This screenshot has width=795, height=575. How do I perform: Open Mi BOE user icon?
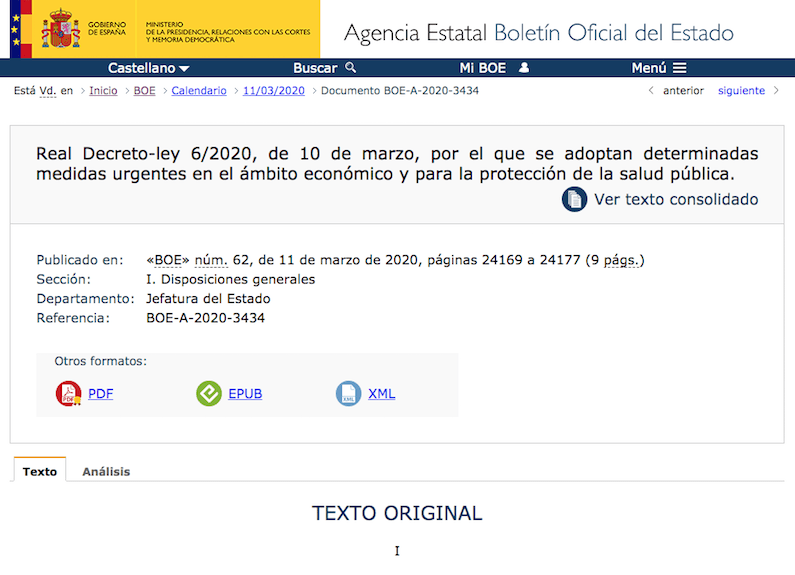click(x=524, y=67)
